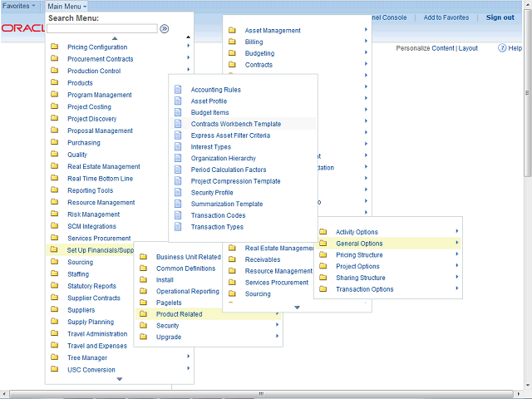This screenshot has height=399, width=532.
Task: Expand arrow next to Transaction Options
Action: pos(457,288)
